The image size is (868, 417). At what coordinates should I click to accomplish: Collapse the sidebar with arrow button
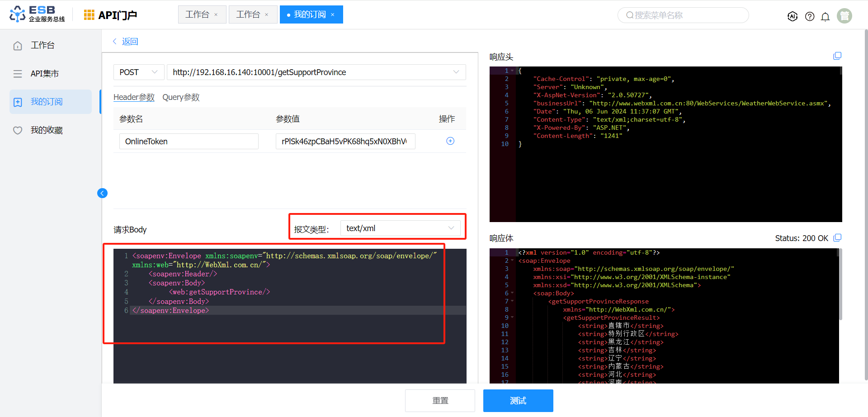(x=103, y=193)
